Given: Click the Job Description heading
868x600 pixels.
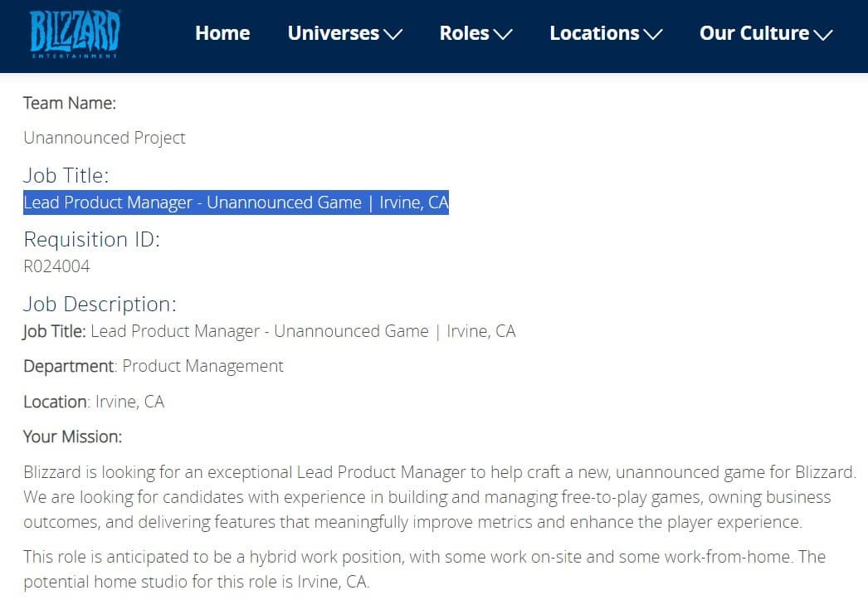Looking at the screenshot, I should pos(100,304).
